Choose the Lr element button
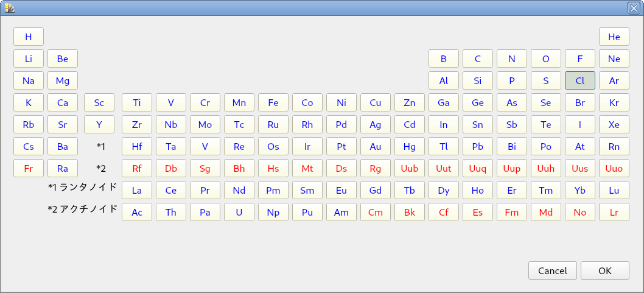 (x=614, y=212)
